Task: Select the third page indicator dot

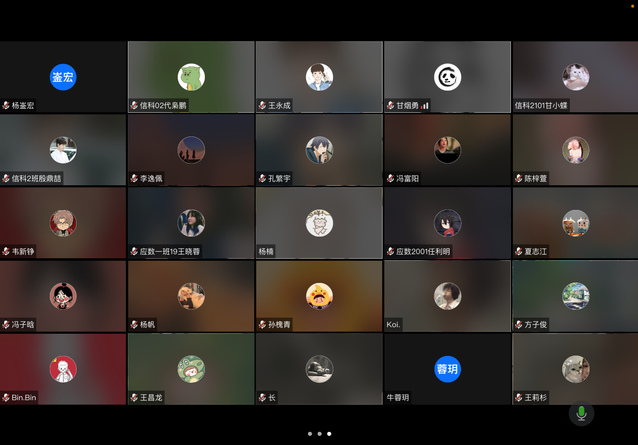Action: pos(329,434)
